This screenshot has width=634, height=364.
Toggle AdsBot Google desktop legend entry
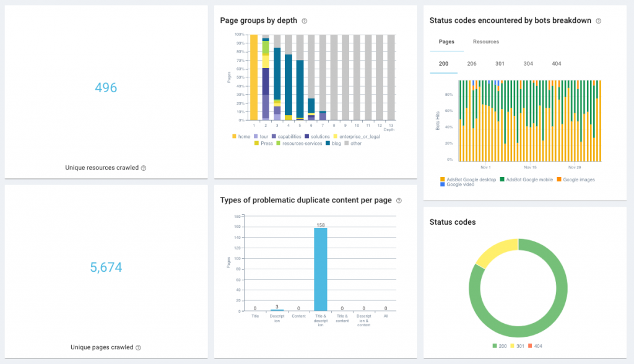tap(468, 179)
